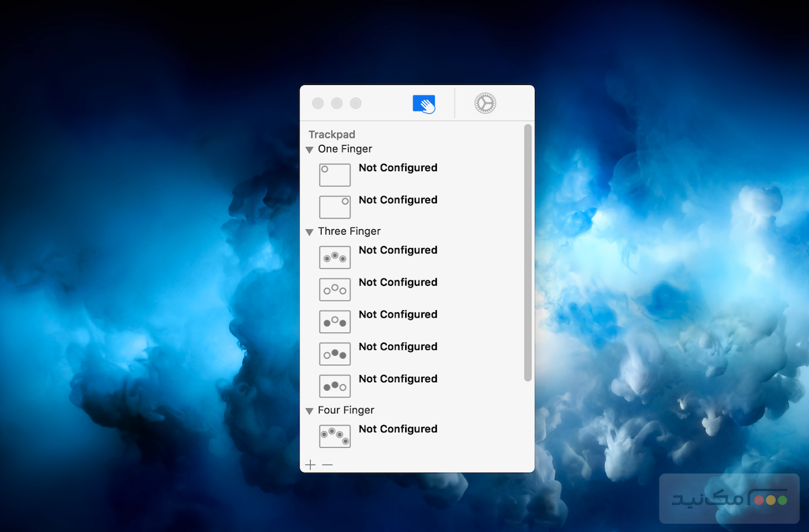Choose the three-finger gesture icon with ringed dots

[x=334, y=257]
